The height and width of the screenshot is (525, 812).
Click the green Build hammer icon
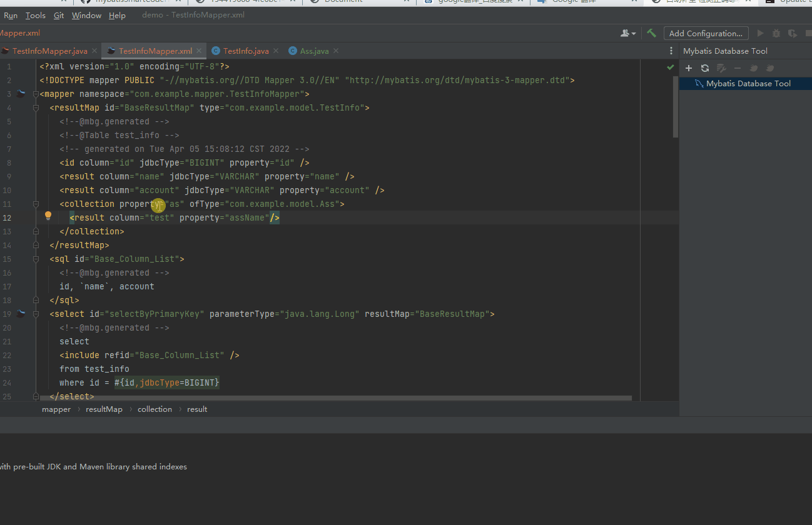pos(651,33)
